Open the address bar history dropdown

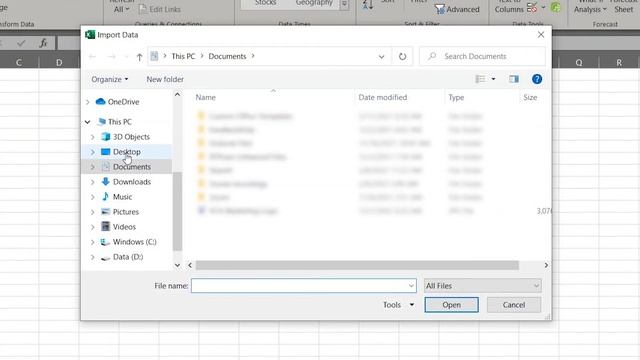point(381,57)
